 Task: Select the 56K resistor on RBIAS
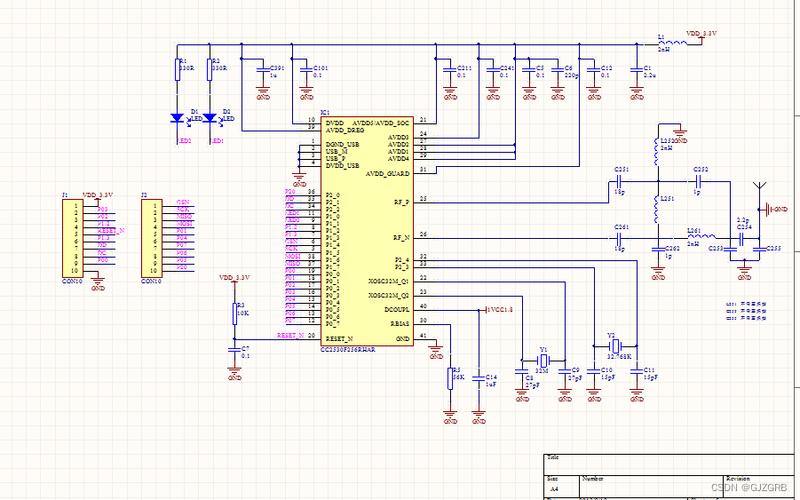pyautogui.click(x=450, y=378)
